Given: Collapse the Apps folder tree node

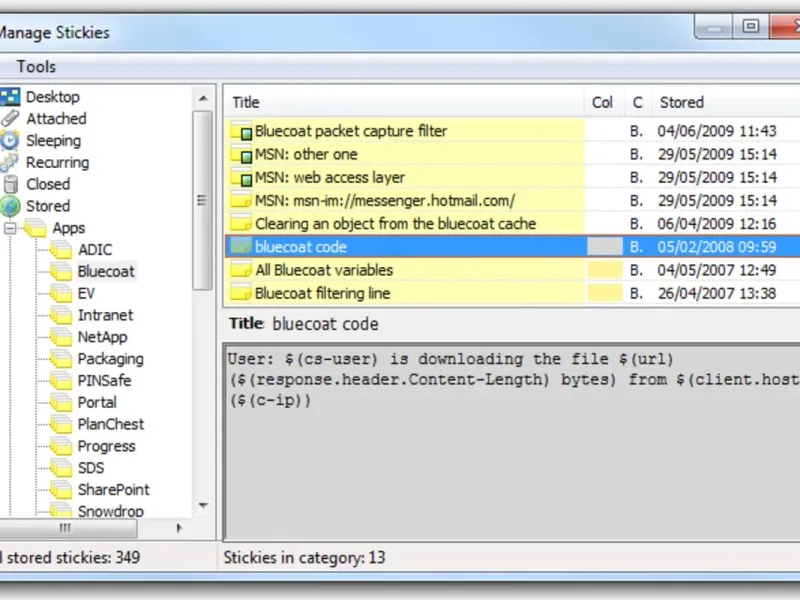Looking at the screenshot, I should [10, 228].
